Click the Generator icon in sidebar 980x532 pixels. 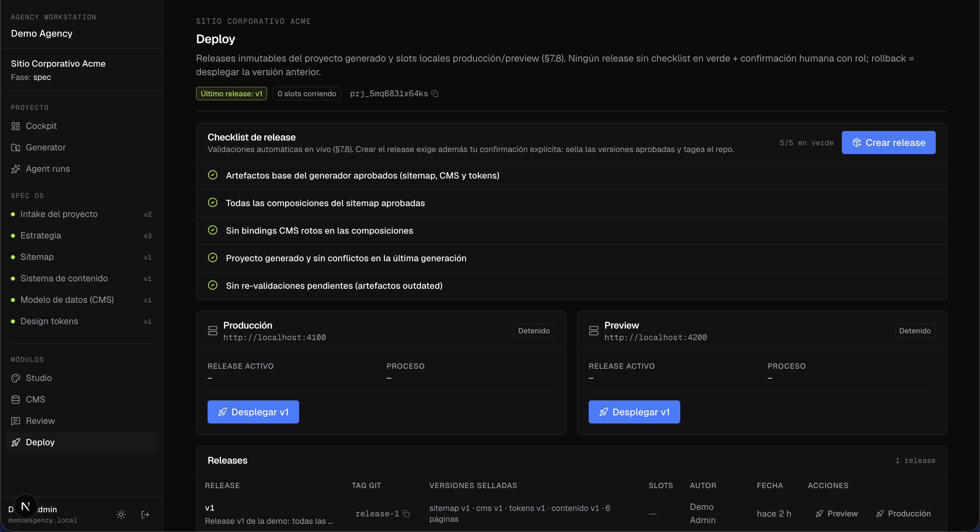[x=16, y=148]
